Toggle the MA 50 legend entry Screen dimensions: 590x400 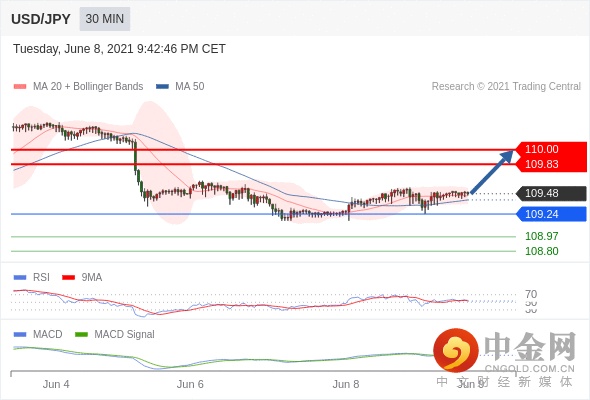pyautogui.click(x=180, y=87)
